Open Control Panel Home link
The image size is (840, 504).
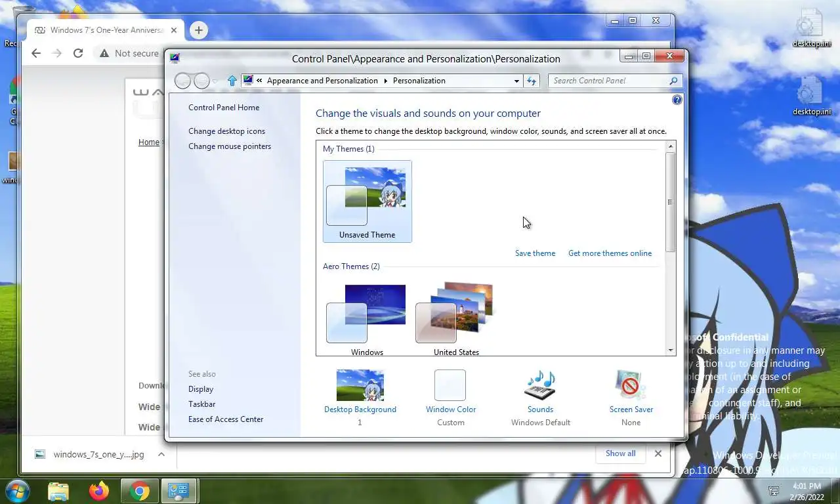[x=224, y=108]
